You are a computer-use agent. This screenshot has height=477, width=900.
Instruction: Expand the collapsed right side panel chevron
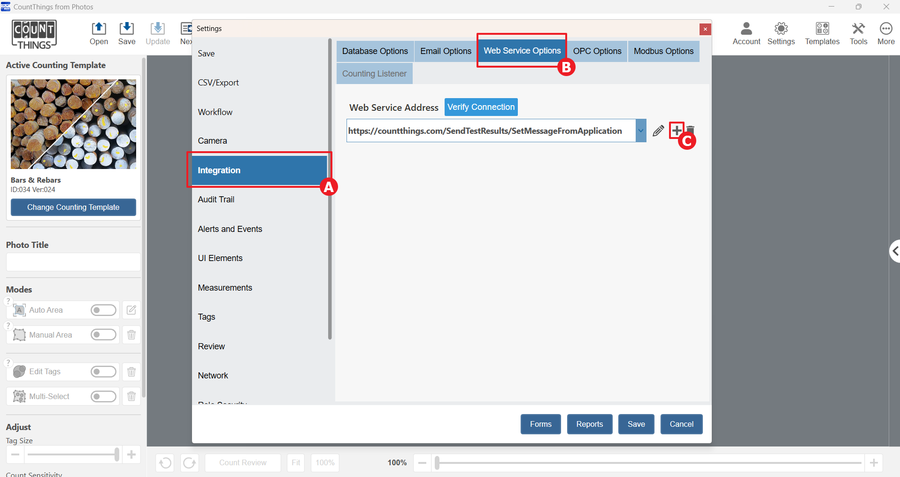coord(894,251)
